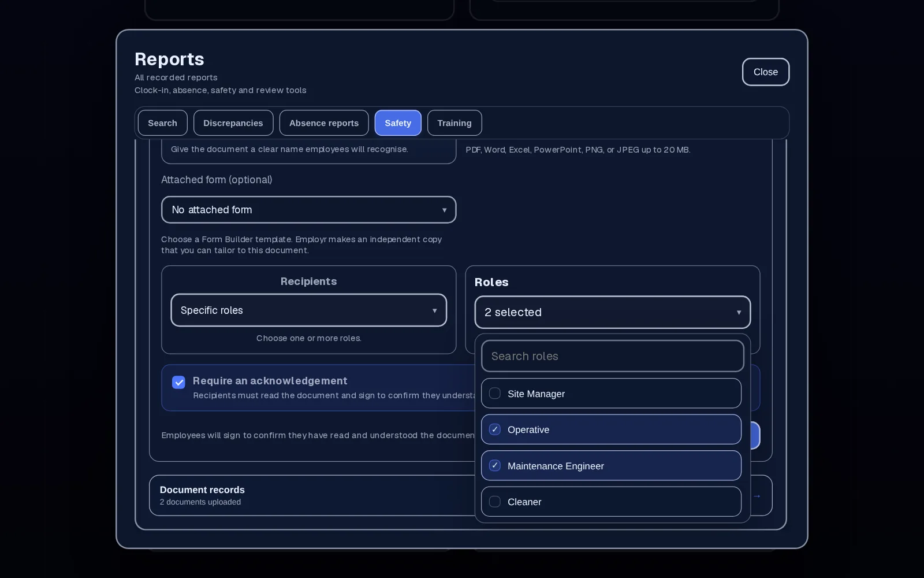Switch to the Discrepancies tab
This screenshot has width=924, height=578.
233,123
